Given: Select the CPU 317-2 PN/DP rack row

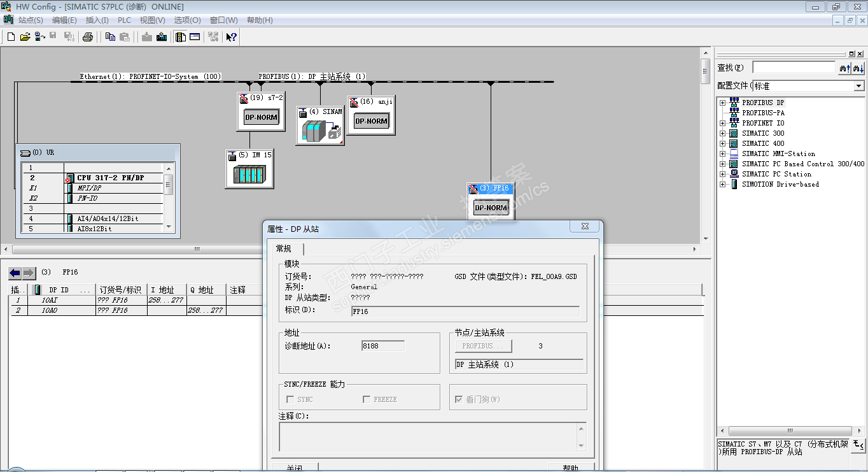Looking at the screenshot, I should click(93, 178).
